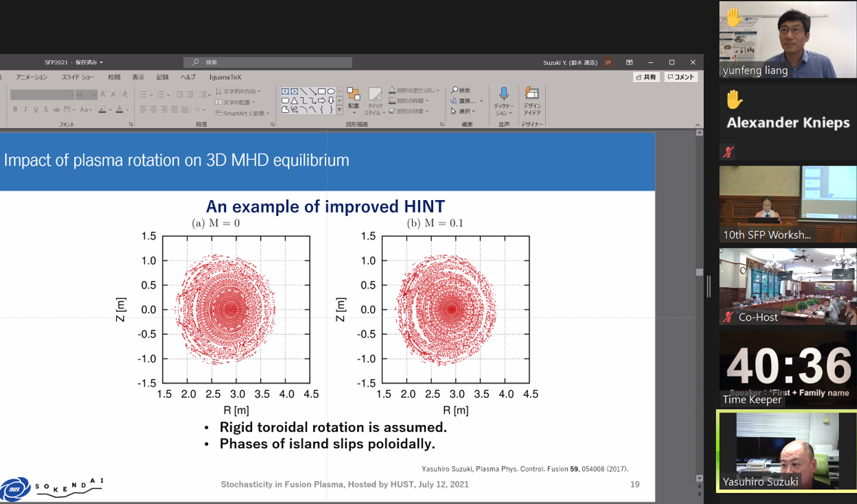Toggle Underline formatting
Image resolution: width=857 pixels, height=504 pixels.
pyautogui.click(x=35, y=109)
